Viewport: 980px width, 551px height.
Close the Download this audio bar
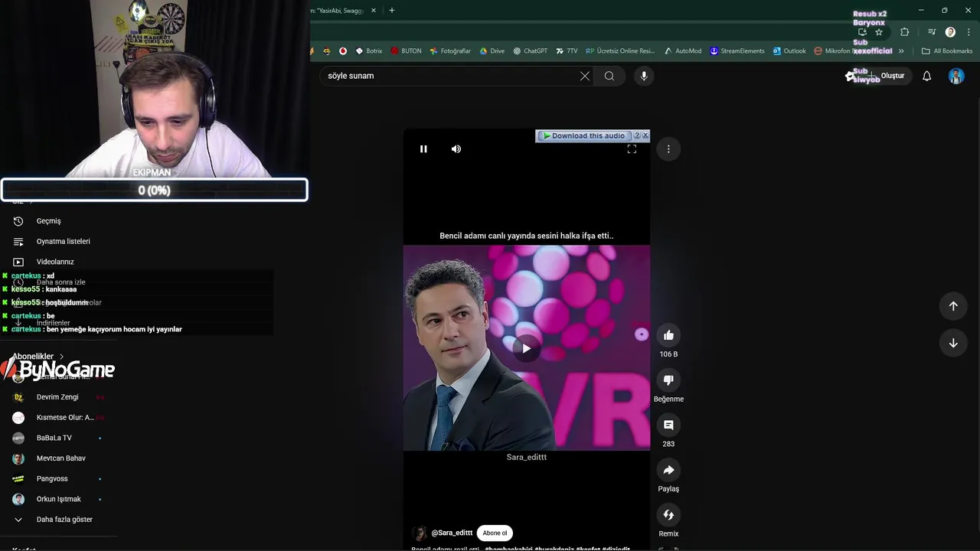click(645, 135)
